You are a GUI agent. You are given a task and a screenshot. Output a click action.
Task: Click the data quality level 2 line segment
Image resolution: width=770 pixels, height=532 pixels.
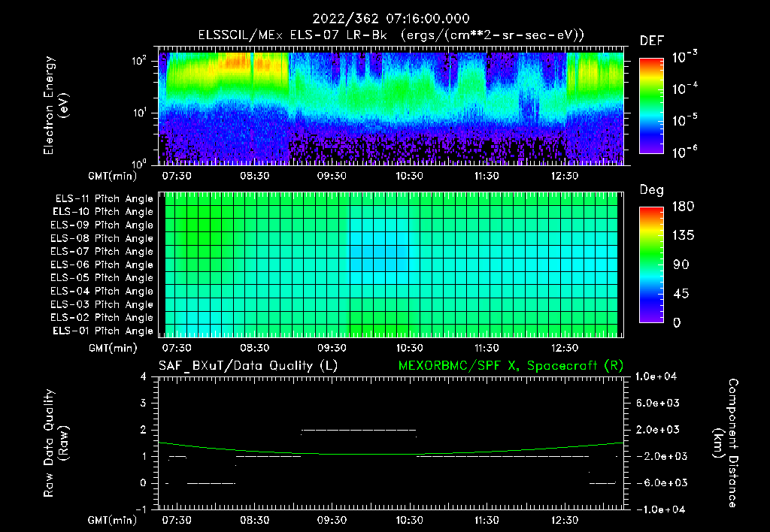(x=359, y=430)
